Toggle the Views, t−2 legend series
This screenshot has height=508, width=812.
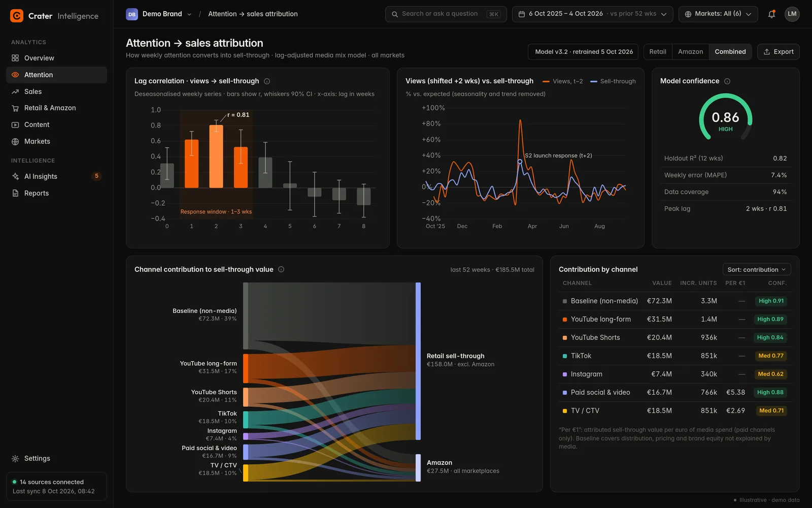pos(562,81)
